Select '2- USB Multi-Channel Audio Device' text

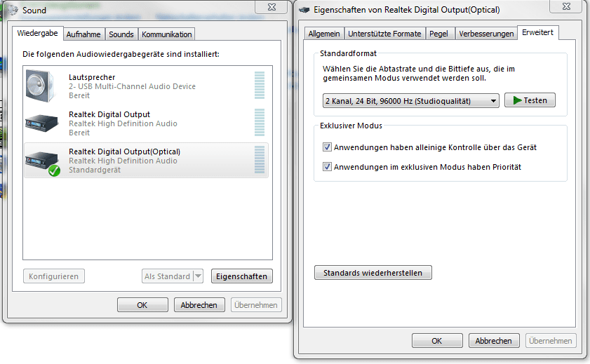(132, 86)
